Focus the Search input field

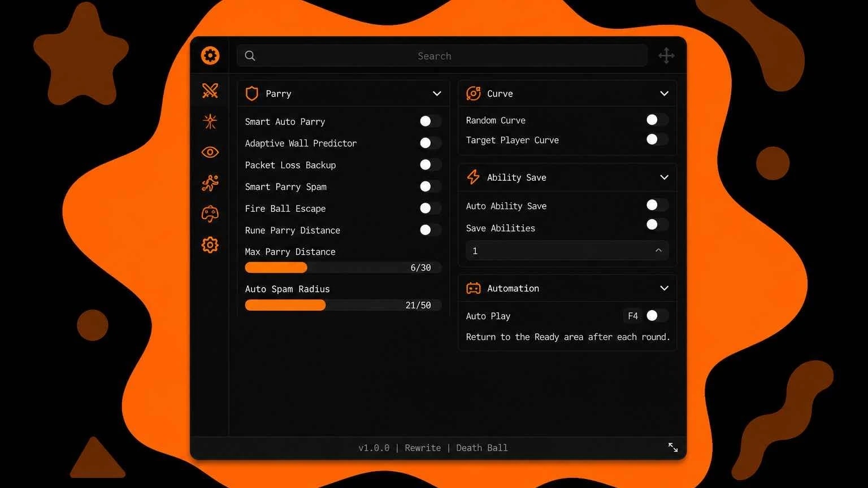(x=442, y=56)
